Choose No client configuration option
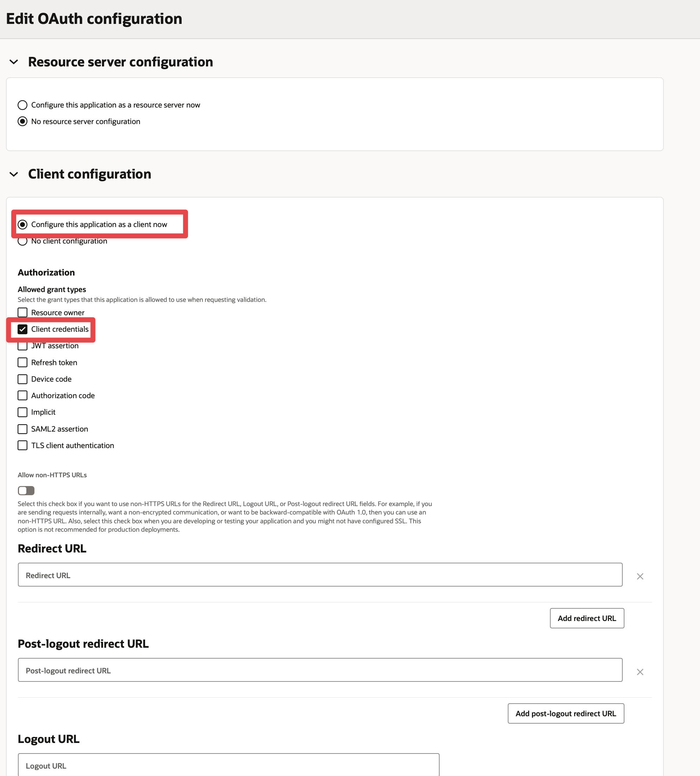The width and height of the screenshot is (700, 776). [x=23, y=241]
